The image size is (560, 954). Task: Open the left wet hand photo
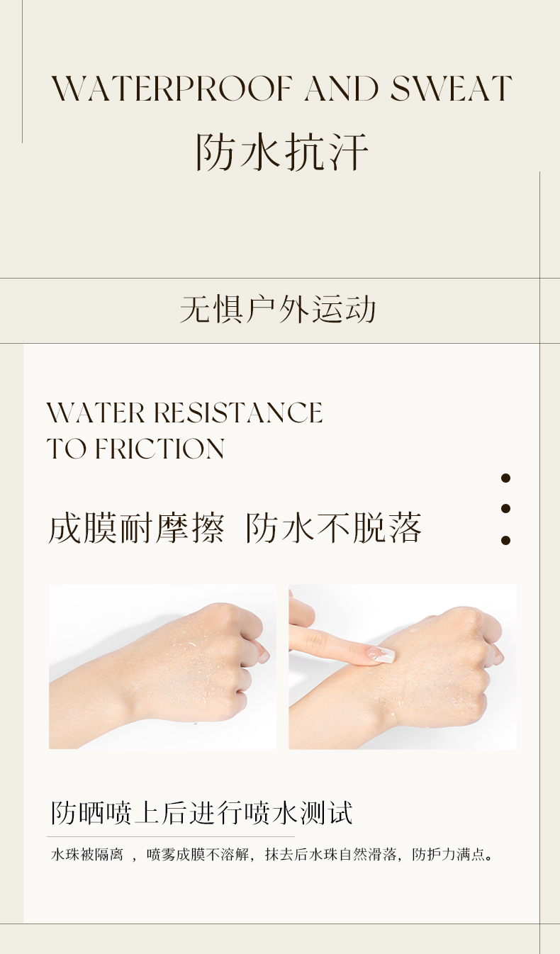162,666
